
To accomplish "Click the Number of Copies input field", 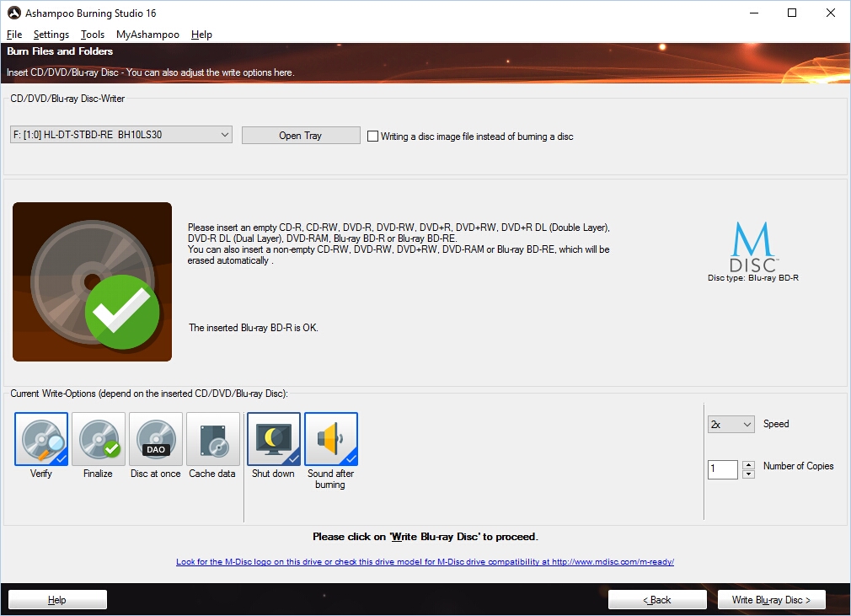I will coord(723,469).
